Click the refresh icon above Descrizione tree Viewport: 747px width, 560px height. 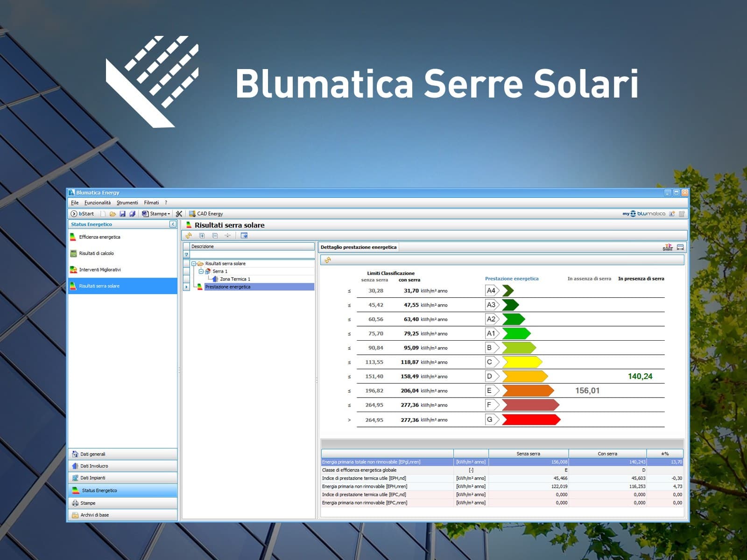pyautogui.click(x=189, y=236)
